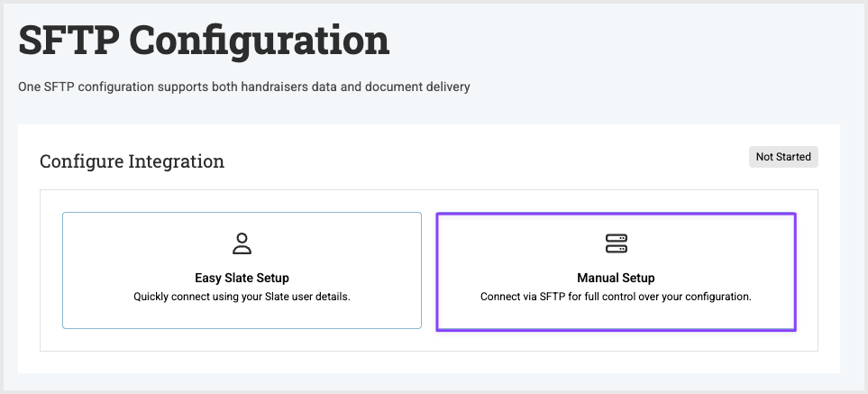Viewport: 868px width, 394px height.
Task: Click blank panel space beside the Not Started badge
Action: coord(541,157)
